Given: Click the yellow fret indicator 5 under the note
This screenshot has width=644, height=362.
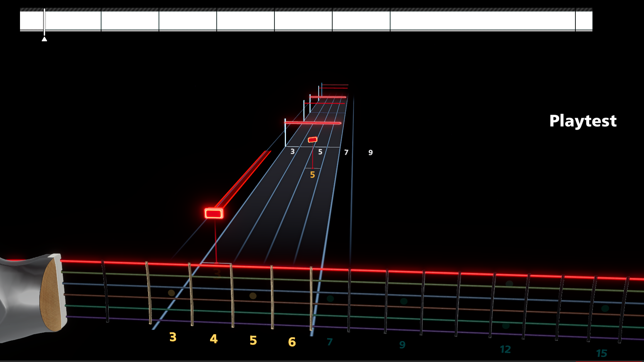Looking at the screenshot, I should click(x=312, y=174).
